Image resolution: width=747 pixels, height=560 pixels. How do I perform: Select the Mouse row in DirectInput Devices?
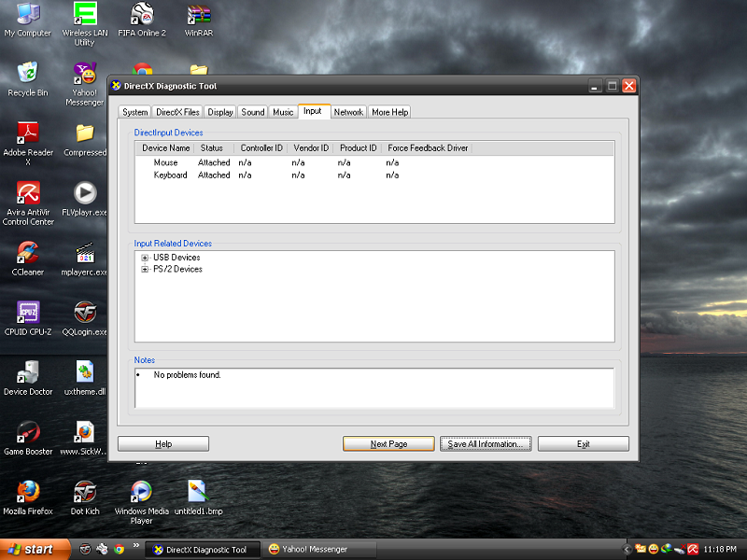pos(165,163)
